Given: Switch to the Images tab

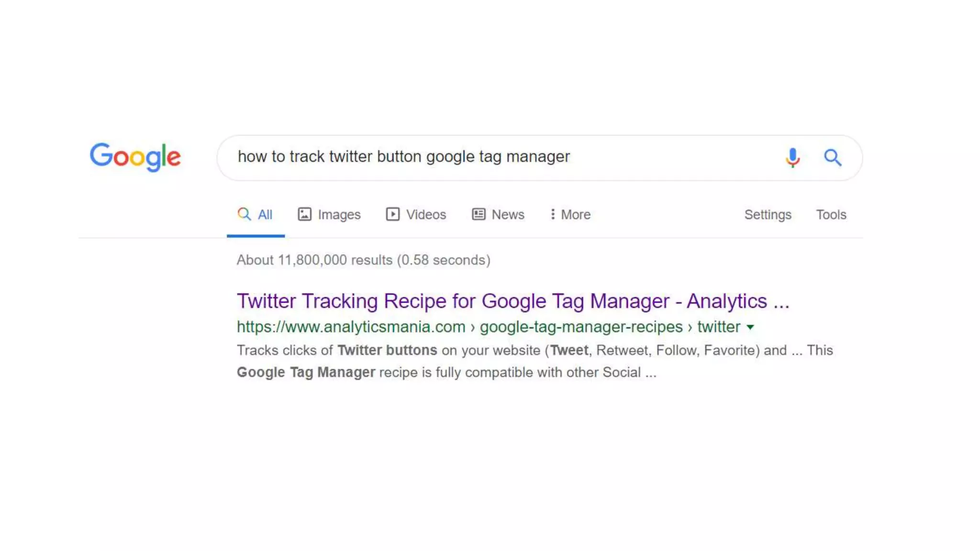Looking at the screenshot, I should [x=339, y=215].
